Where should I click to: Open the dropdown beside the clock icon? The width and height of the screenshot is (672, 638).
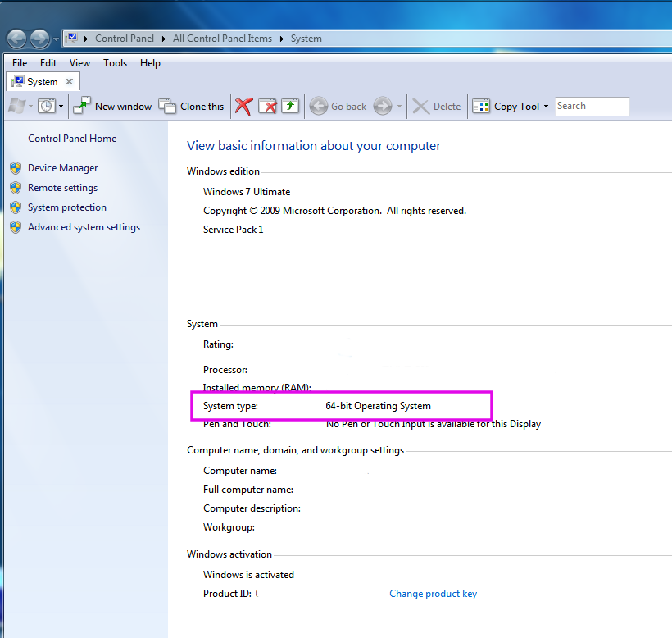[61, 106]
